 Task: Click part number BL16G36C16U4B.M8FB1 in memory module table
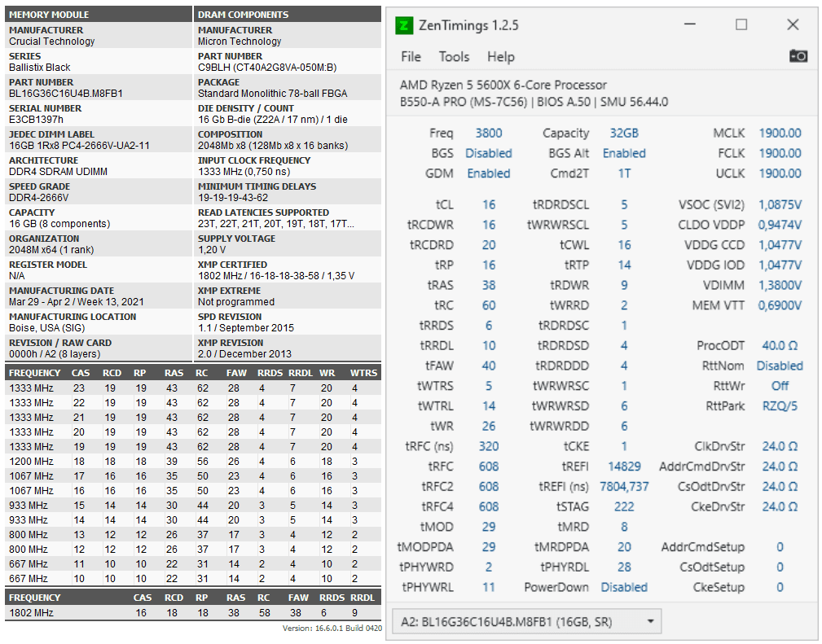[x=65, y=94]
